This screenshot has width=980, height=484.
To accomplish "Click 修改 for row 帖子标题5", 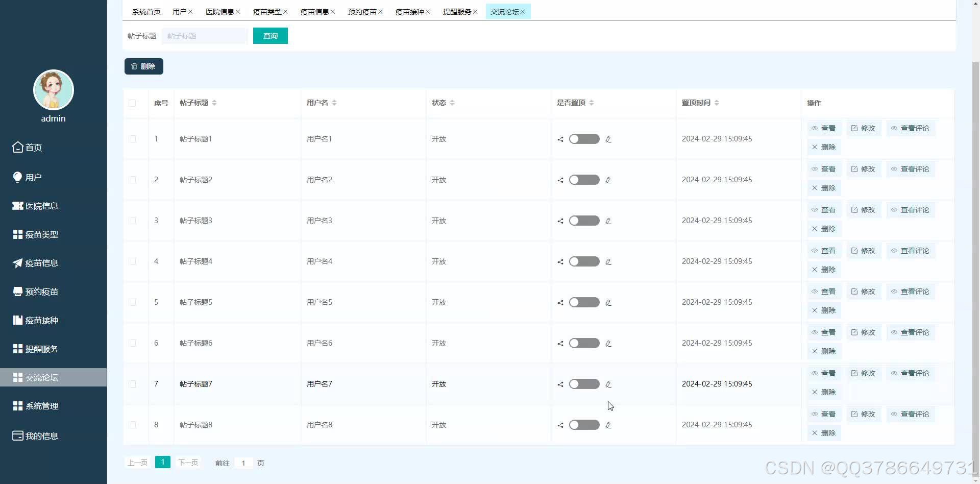I will pos(864,292).
